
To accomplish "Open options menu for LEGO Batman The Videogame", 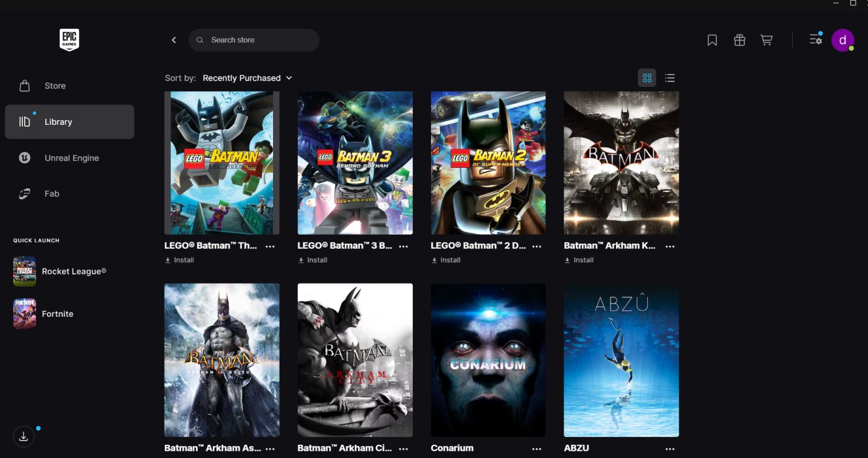I will click(x=270, y=246).
